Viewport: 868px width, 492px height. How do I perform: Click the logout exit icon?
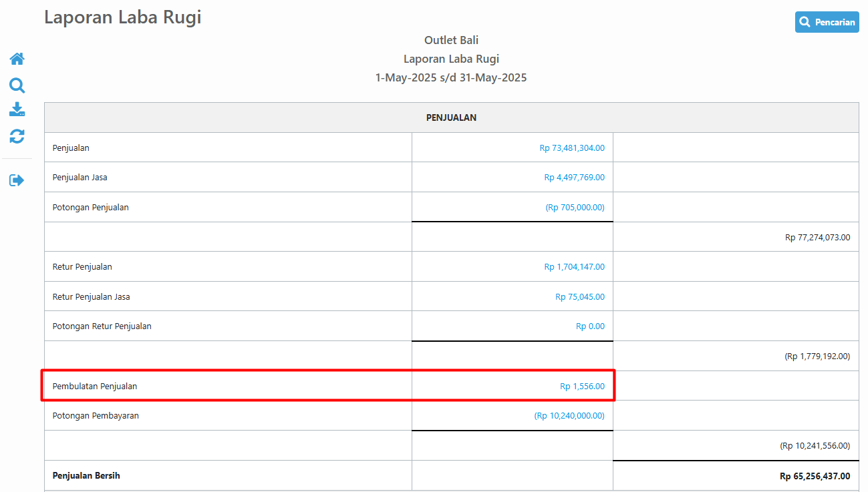click(x=17, y=180)
